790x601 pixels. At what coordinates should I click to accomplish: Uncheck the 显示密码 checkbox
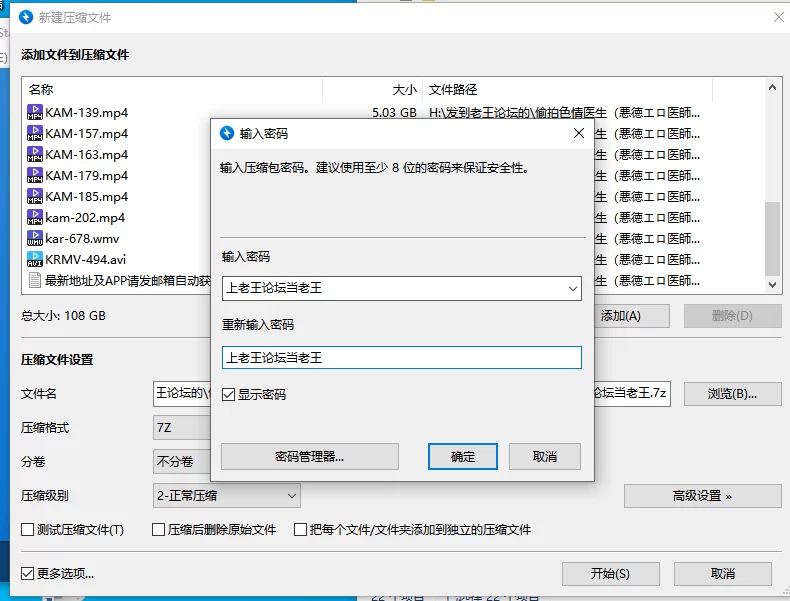(x=229, y=394)
